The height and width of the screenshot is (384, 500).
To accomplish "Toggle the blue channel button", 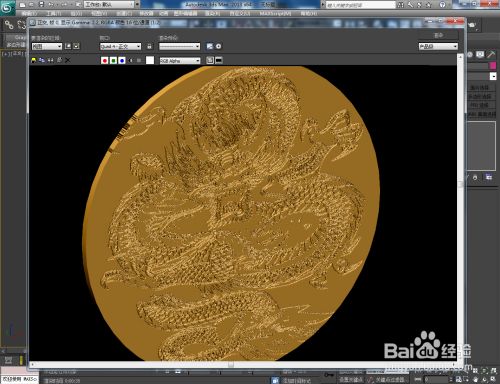I will [x=122, y=60].
